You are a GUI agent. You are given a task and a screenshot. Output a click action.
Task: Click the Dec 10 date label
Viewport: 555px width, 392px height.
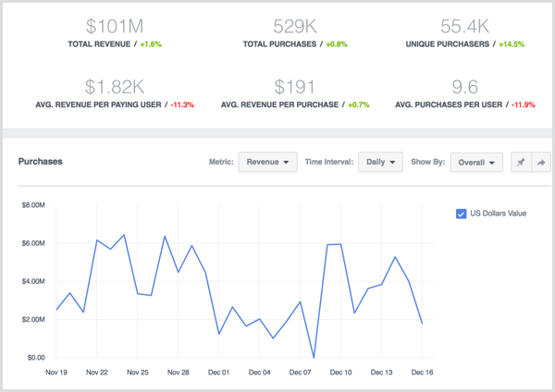pyautogui.click(x=340, y=373)
